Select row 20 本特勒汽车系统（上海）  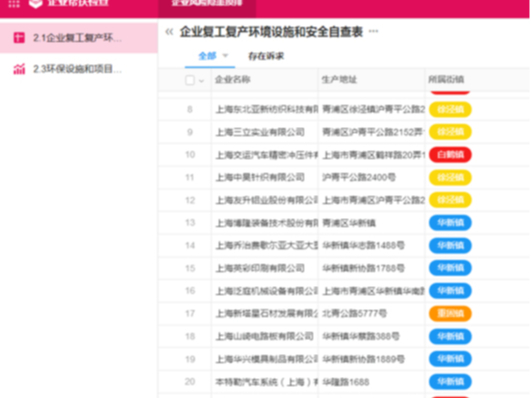pos(267,382)
